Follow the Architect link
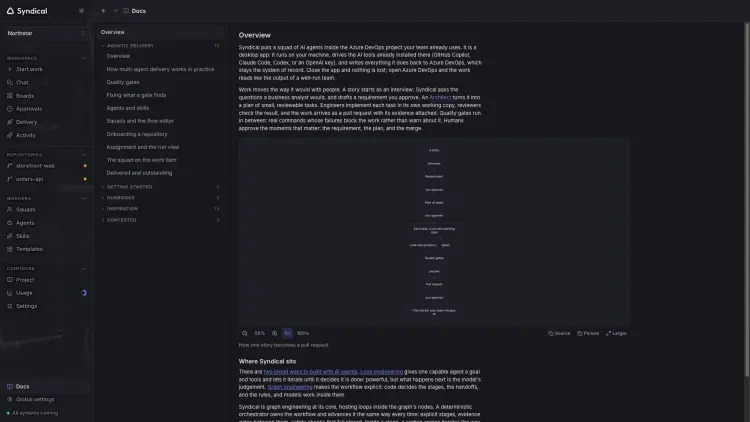Image resolution: width=750 pixels, height=422 pixels. point(440,98)
